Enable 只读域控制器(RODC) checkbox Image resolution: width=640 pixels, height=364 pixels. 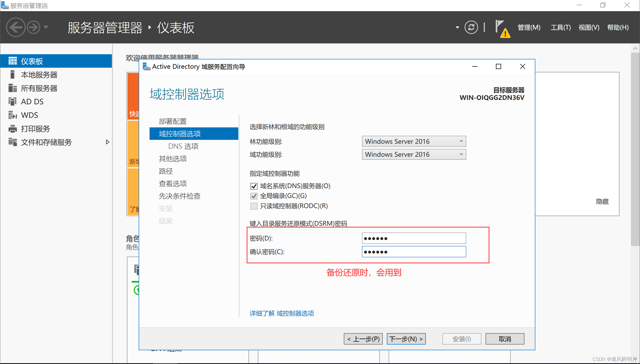coord(254,205)
